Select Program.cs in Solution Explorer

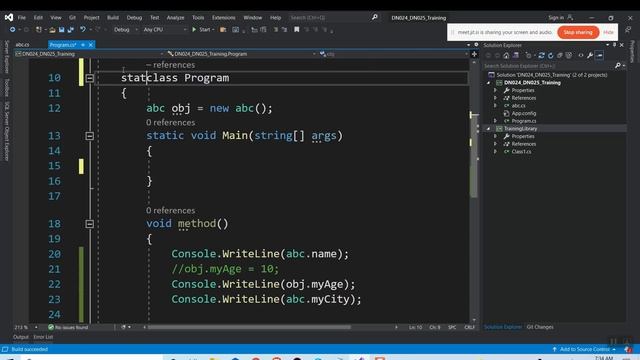click(523, 121)
